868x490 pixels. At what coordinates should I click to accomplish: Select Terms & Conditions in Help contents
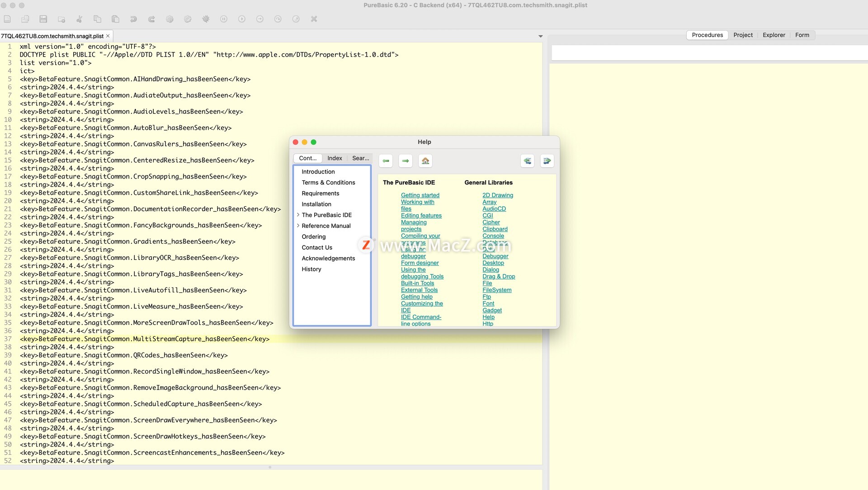point(328,183)
